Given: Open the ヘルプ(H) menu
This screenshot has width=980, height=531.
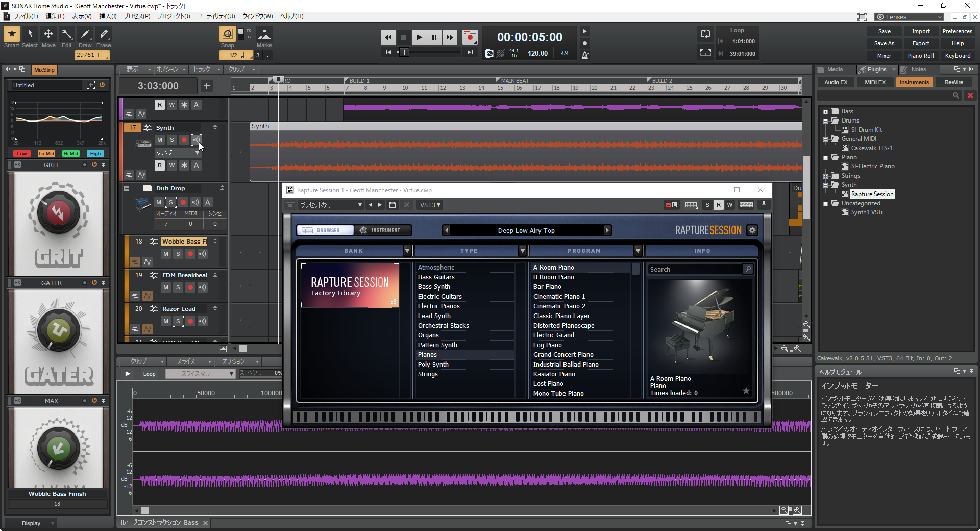Looking at the screenshot, I should coord(292,16).
